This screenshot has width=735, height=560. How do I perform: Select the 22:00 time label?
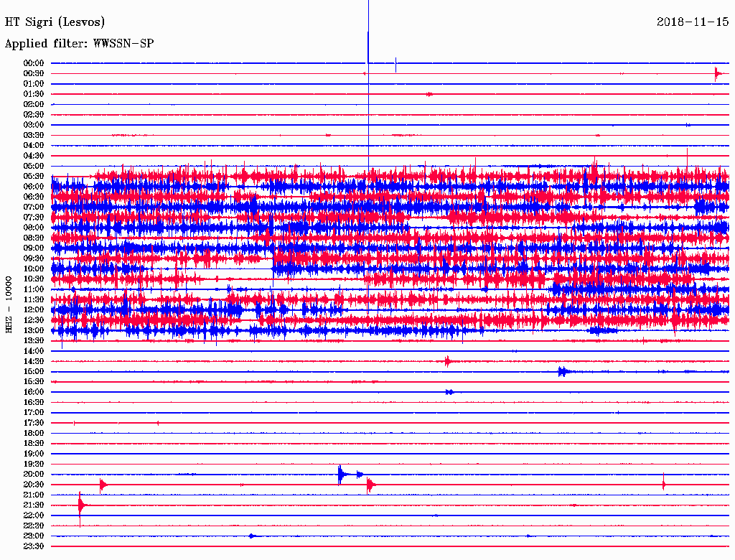pos(34,516)
